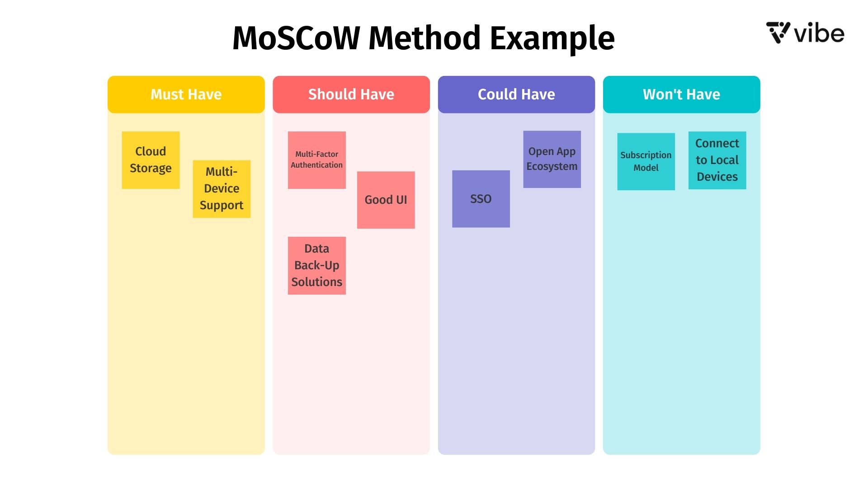This screenshot has height=488, width=868.
Task: Toggle the Subscription Model card
Action: pyautogui.click(x=645, y=161)
